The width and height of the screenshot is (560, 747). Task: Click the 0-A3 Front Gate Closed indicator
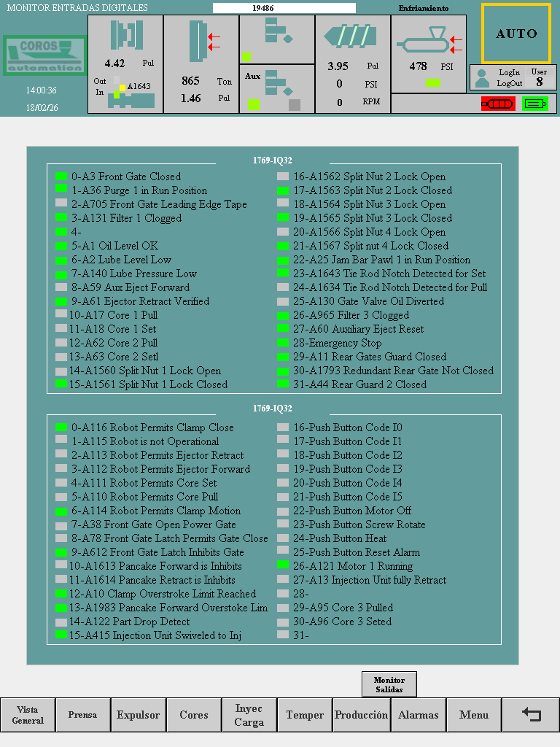61,177
